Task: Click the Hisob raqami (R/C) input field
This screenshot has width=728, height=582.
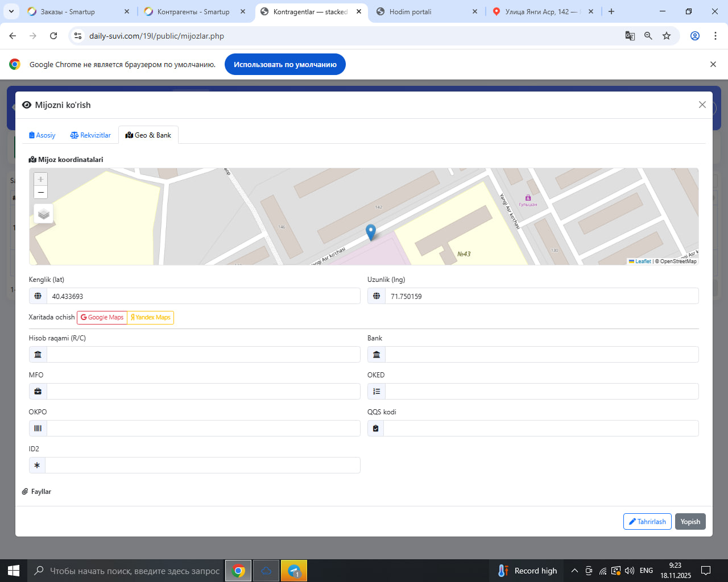Action: coord(203,355)
